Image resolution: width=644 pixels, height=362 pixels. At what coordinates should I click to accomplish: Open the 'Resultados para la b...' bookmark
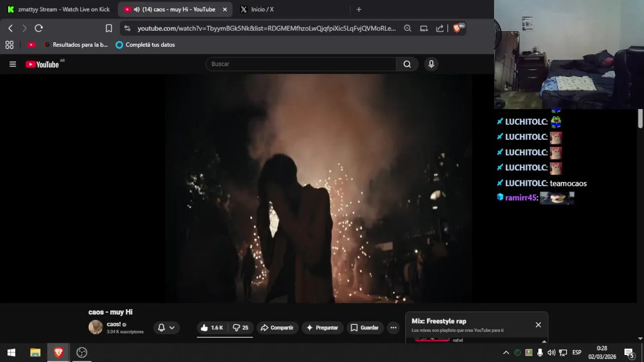pos(76,45)
